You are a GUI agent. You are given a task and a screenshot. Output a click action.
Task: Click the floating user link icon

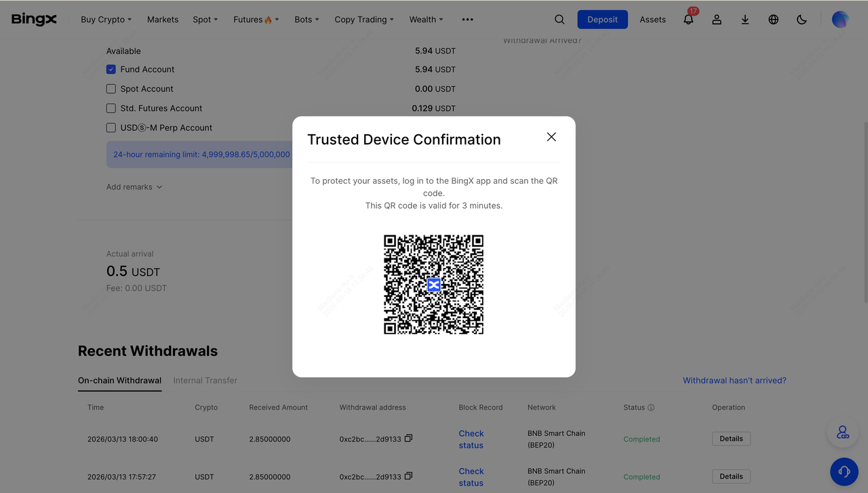[843, 433]
